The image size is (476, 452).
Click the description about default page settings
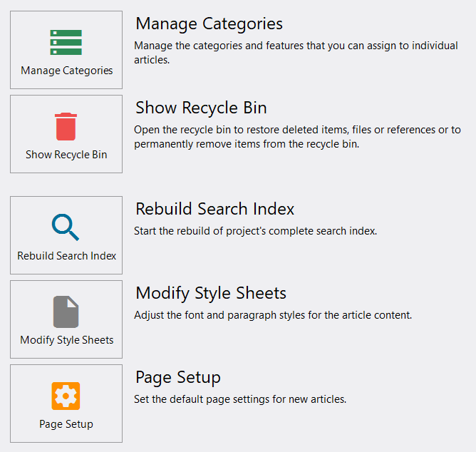[240, 399]
